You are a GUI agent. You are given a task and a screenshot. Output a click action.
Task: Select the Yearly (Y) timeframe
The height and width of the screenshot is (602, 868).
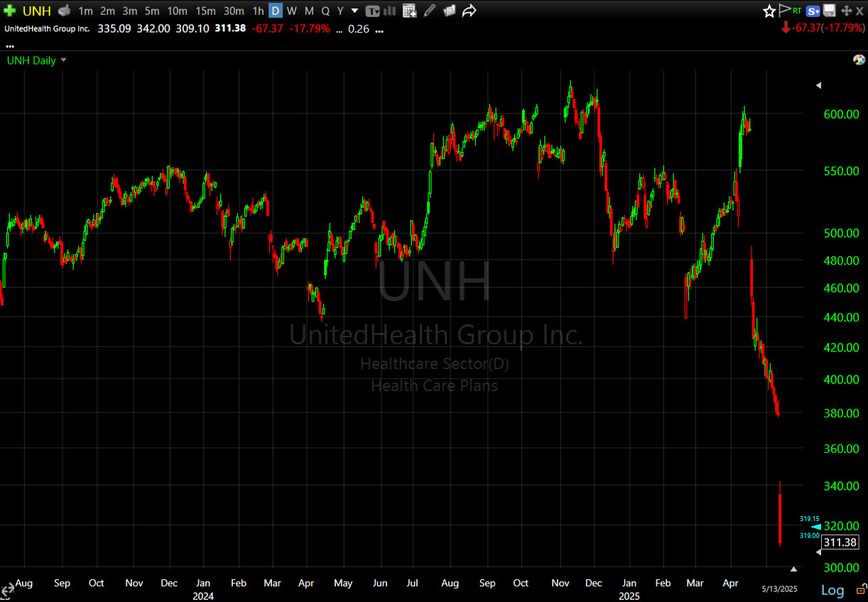coord(340,11)
